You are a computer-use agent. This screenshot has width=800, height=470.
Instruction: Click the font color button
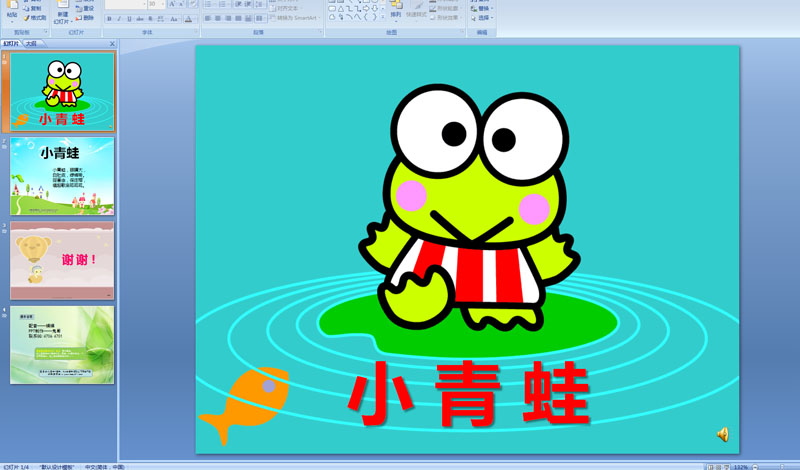[x=188, y=19]
